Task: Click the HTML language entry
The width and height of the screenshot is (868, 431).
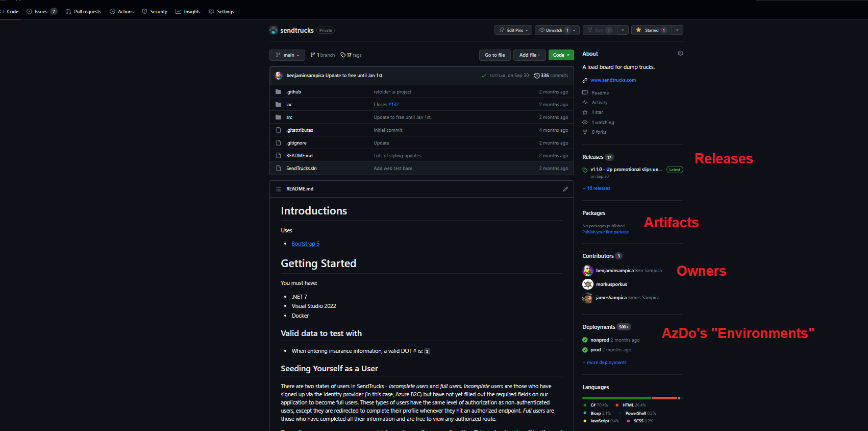Action: pyautogui.click(x=631, y=405)
